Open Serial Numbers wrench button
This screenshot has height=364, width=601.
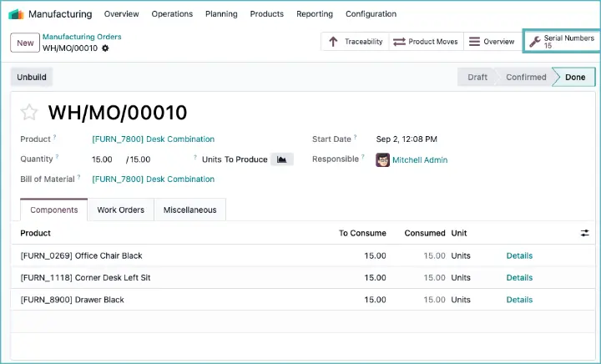point(562,42)
